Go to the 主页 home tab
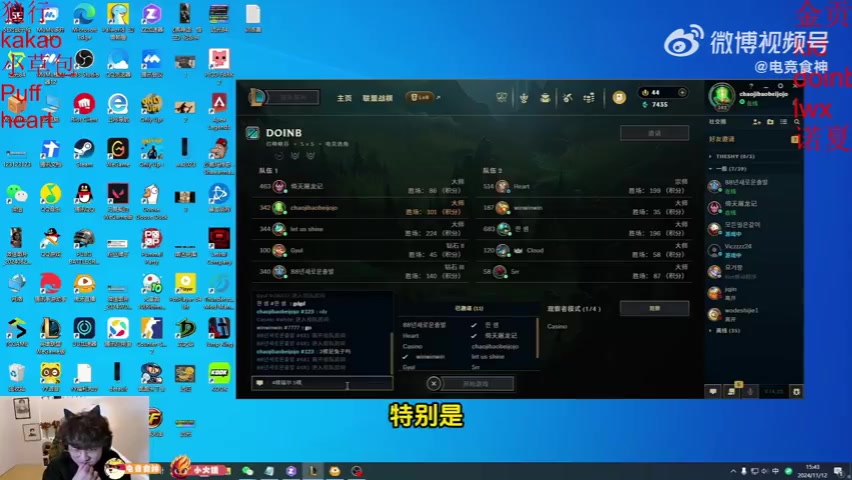The image size is (852, 480). click(x=344, y=98)
